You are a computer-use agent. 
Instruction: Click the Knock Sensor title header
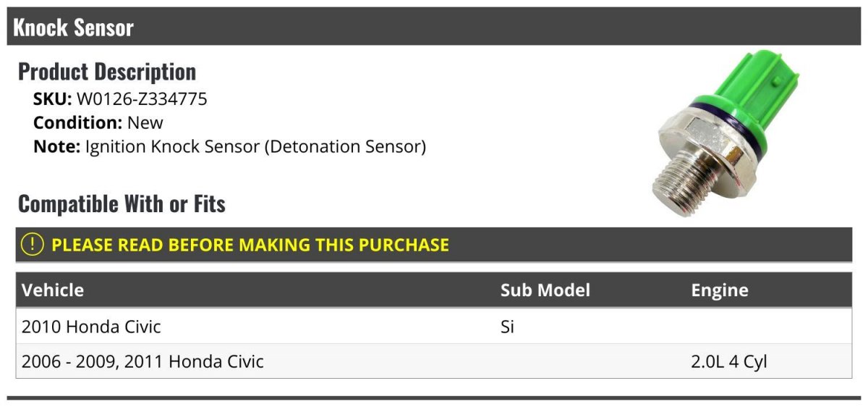(x=74, y=28)
